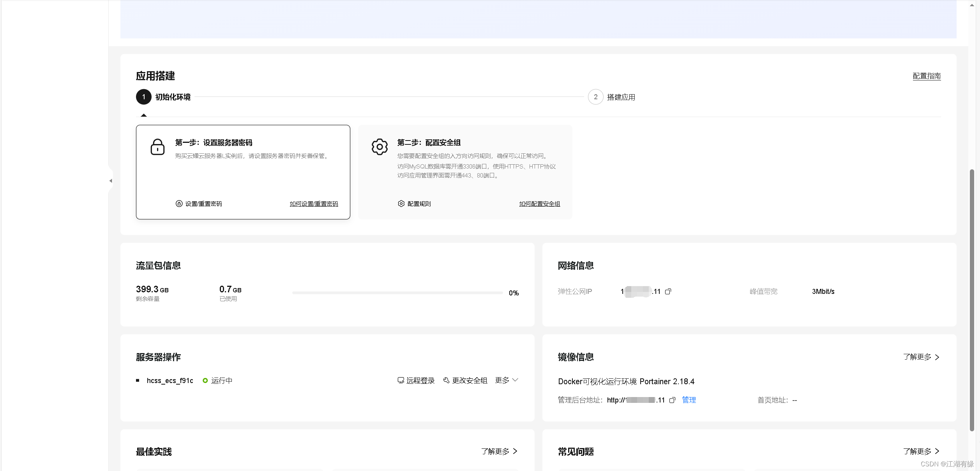
Task: Click the remote login monitor icon
Action: [x=401, y=380]
